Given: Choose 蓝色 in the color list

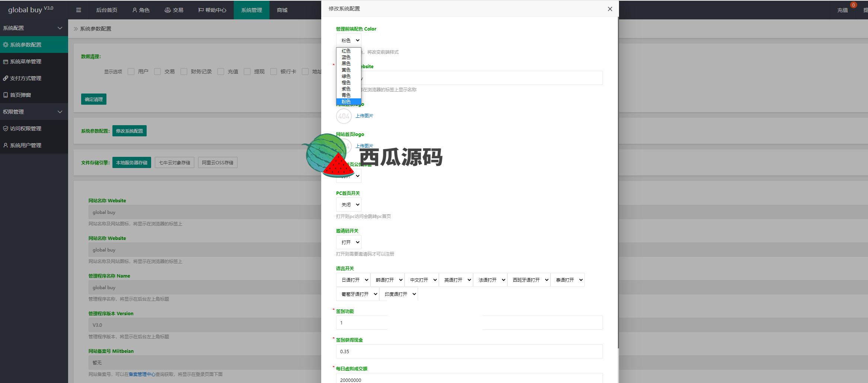Looking at the screenshot, I should tap(349, 57).
